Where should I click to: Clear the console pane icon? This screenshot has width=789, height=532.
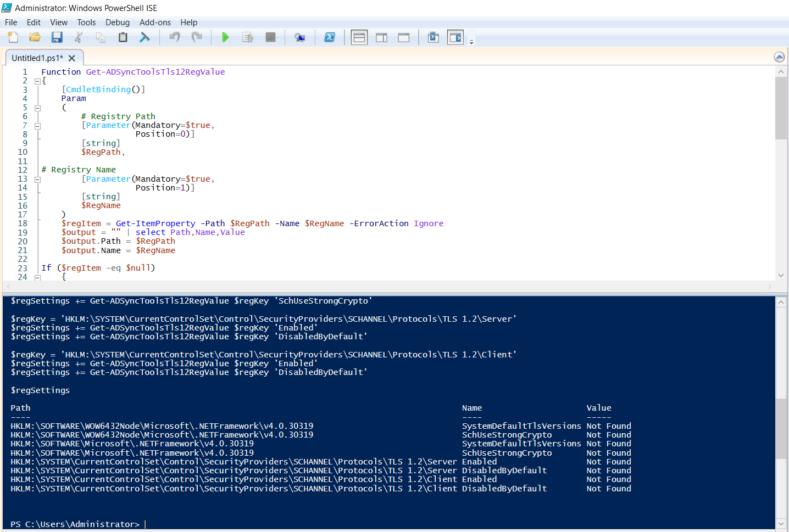coord(145,37)
